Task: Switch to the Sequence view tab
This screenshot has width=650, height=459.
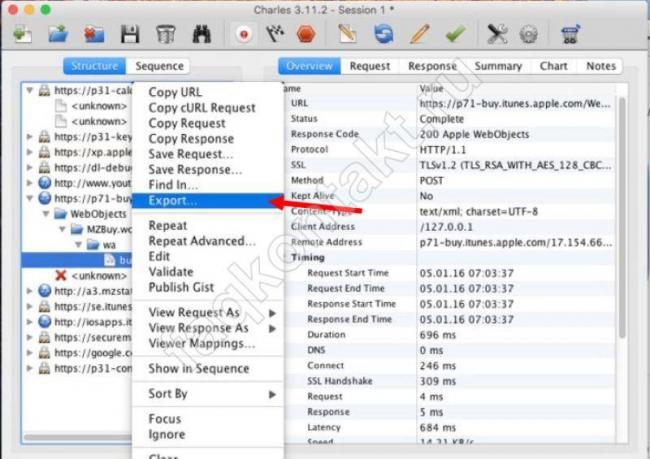Action: pos(159,66)
